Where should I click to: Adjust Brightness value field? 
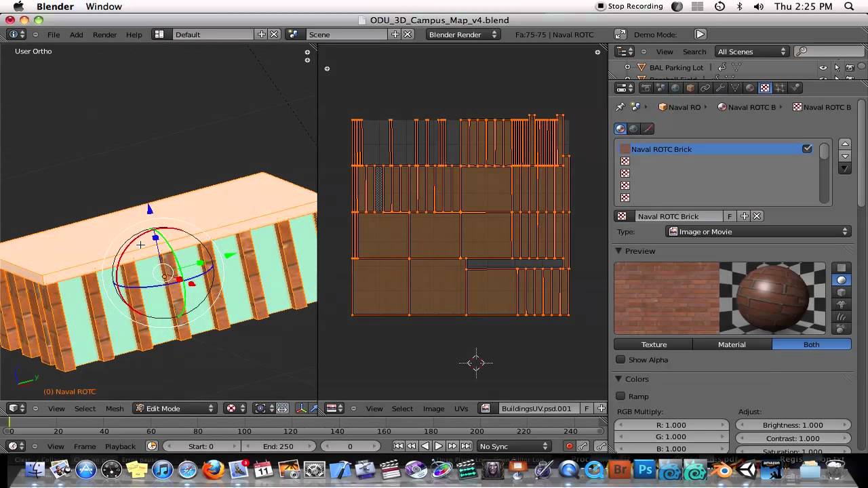tap(792, 425)
